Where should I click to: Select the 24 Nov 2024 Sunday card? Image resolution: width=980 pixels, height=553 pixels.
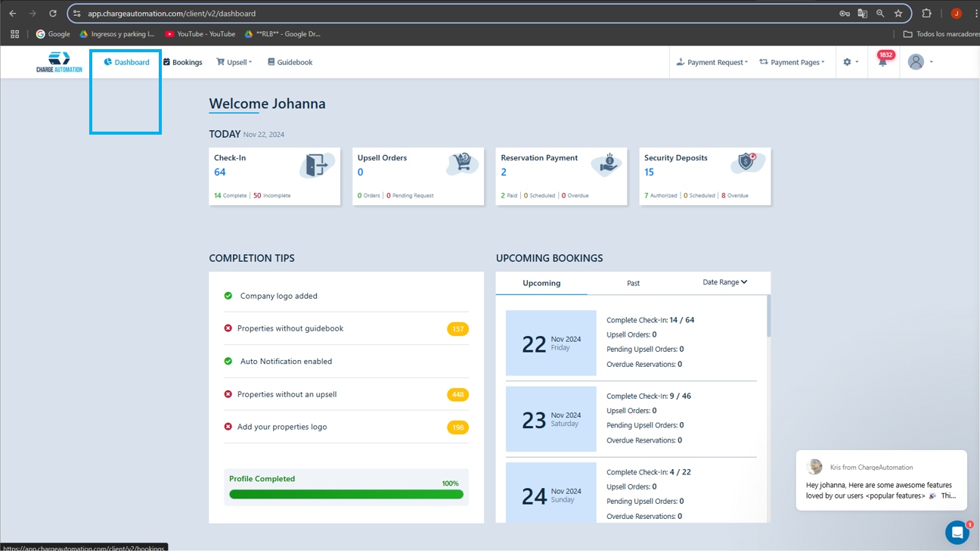[550, 492]
